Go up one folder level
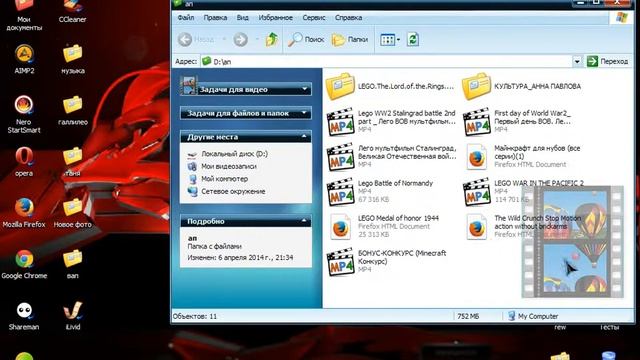This screenshot has height=360, width=640. [x=272, y=40]
